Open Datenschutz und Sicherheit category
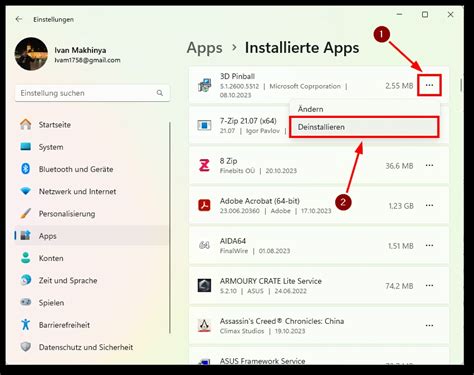 coord(91,347)
